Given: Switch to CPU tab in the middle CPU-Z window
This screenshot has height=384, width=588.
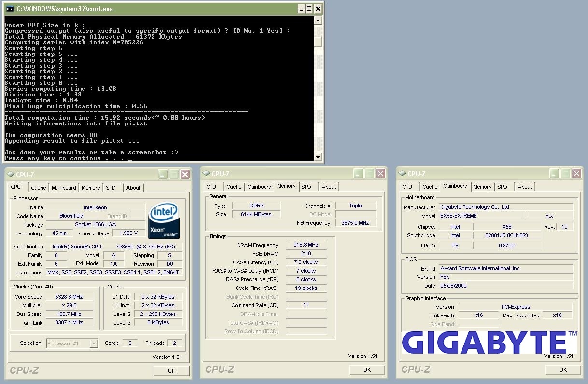Looking at the screenshot, I should pos(211,187).
